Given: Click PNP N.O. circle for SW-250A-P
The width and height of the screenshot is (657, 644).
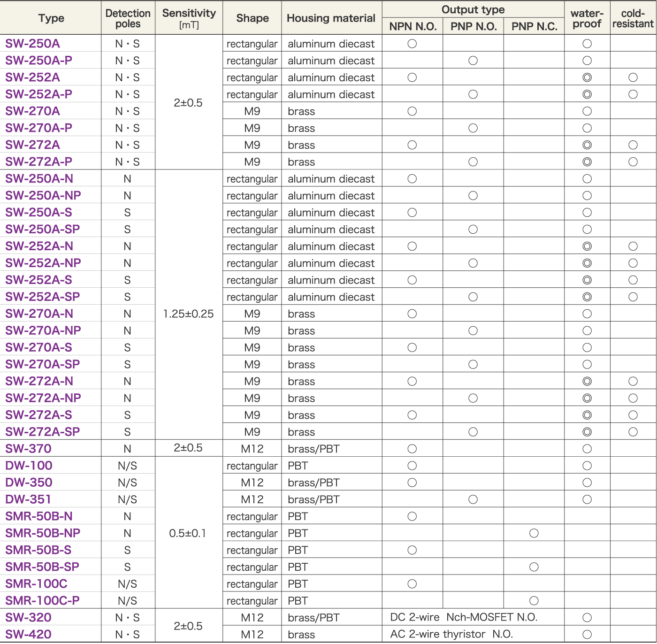Looking at the screenshot, I should (x=473, y=61).
